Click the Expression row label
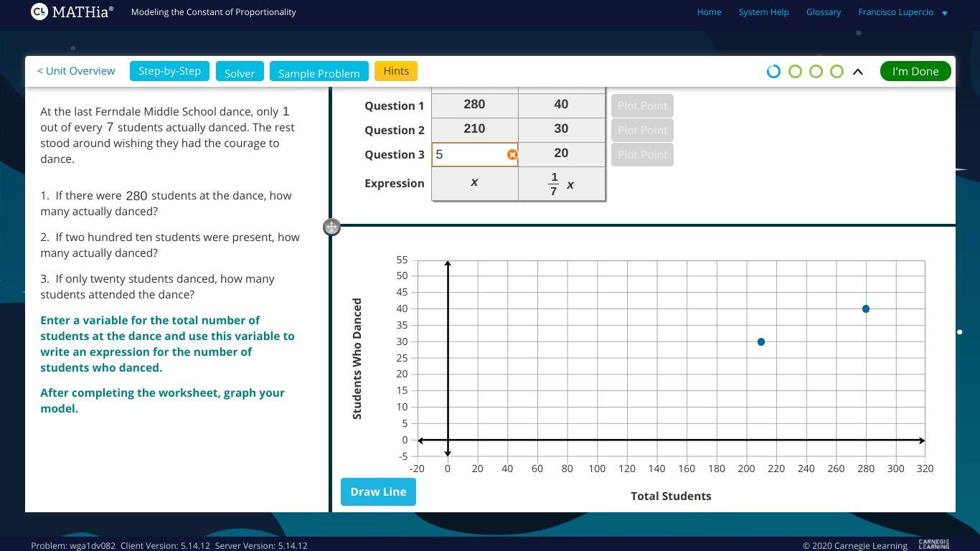The width and height of the screenshot is (980, 551). point(395,183)
